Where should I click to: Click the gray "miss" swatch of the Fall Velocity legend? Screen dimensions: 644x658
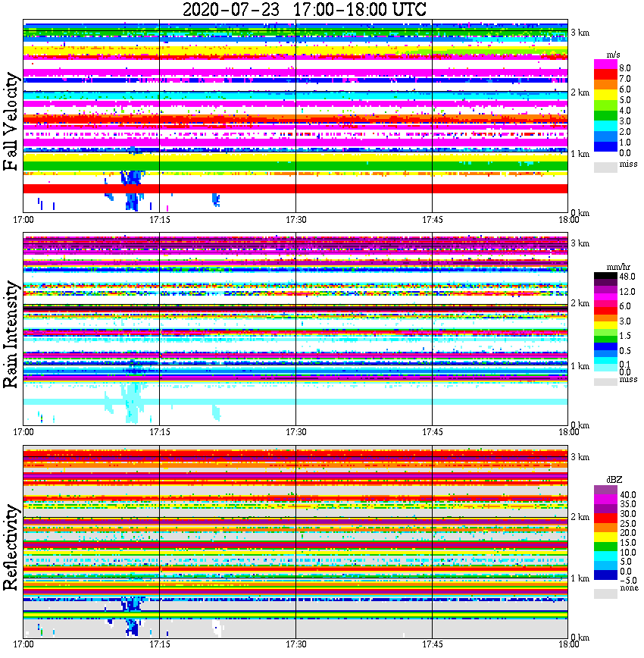coord(605,167)
